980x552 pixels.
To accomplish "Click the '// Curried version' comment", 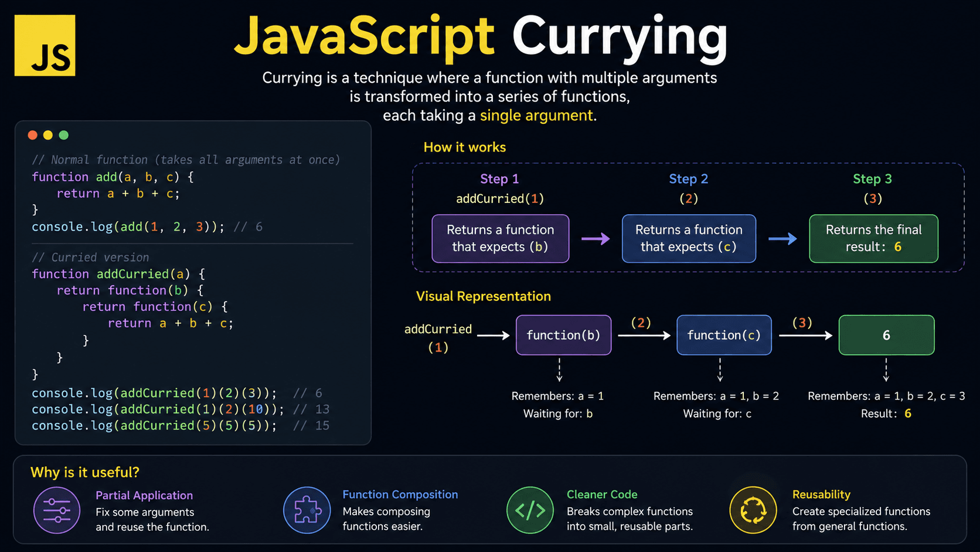I will (90, 258).
